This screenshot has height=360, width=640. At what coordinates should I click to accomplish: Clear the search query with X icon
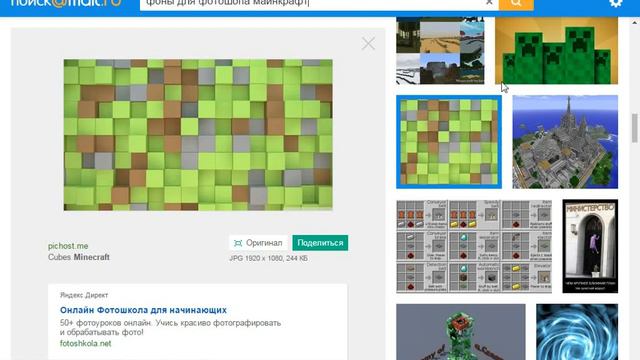tap(489, 2)
